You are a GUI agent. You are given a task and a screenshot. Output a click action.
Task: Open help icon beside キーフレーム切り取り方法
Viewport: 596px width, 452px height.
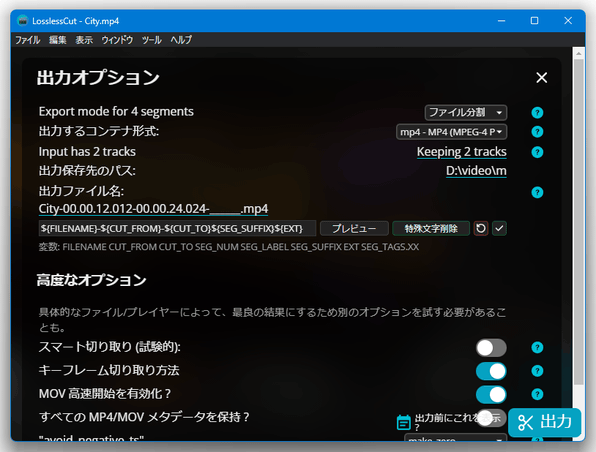click(x=537, y=371)
